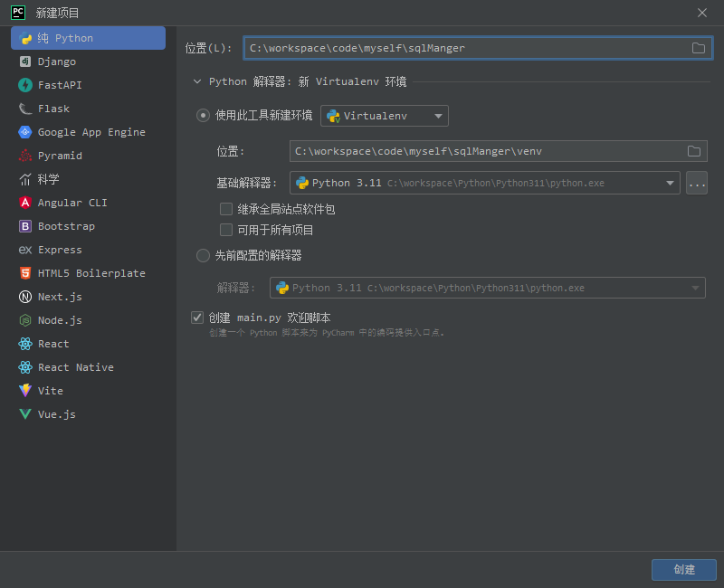The image size is (724, 588).
Task: Toggle 继承全局站点软件包 checkbox
Action: 226,209
